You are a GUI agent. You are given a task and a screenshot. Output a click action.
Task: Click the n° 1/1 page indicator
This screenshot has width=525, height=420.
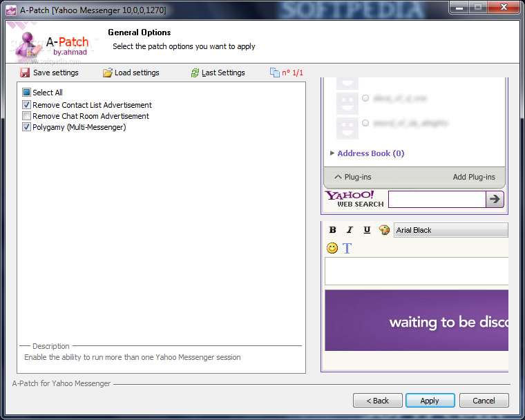pos(292,73)
